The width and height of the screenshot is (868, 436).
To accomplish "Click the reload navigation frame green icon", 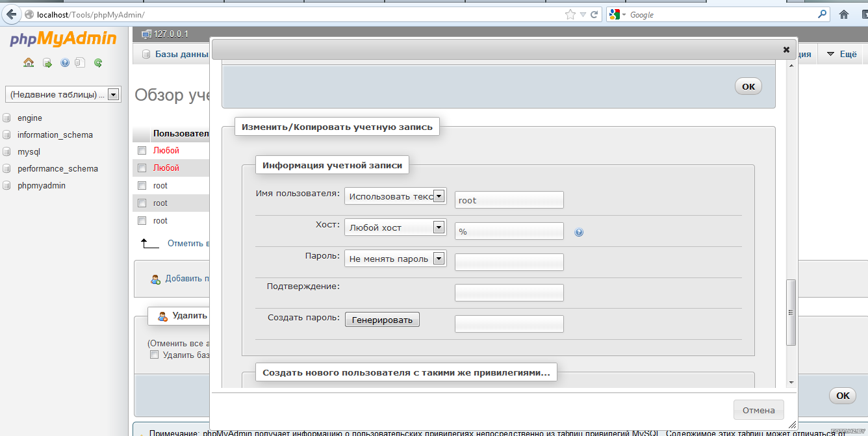I will tap(98, 63).
